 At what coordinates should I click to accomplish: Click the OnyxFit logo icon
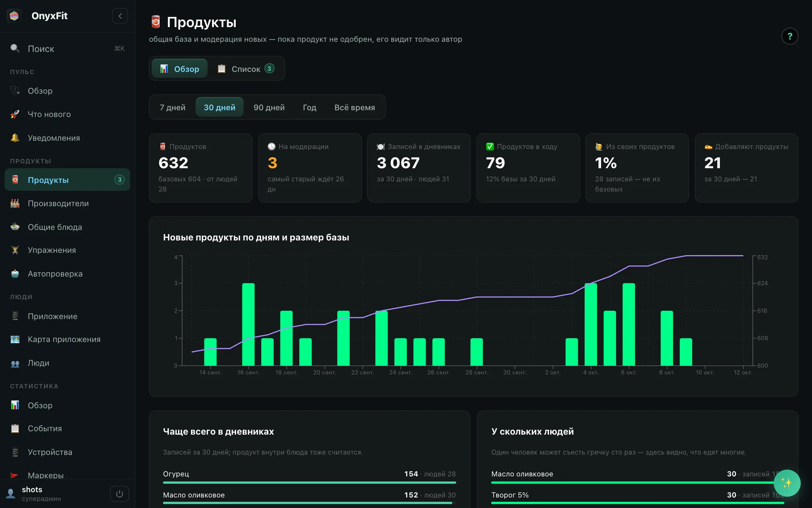pyautogui.click(x=14, y=16)
